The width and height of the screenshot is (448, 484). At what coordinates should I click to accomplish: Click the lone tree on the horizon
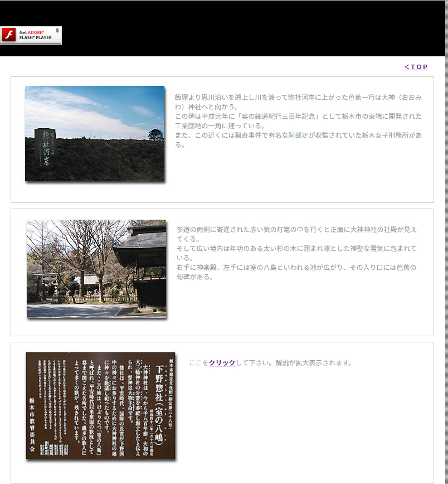coord(155,134)
